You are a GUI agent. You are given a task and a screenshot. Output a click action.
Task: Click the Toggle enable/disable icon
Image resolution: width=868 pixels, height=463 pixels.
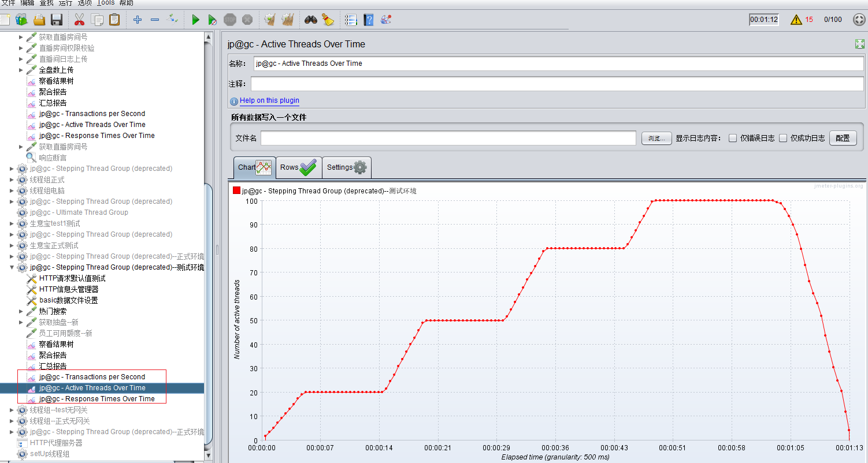(x=172, y=20)
